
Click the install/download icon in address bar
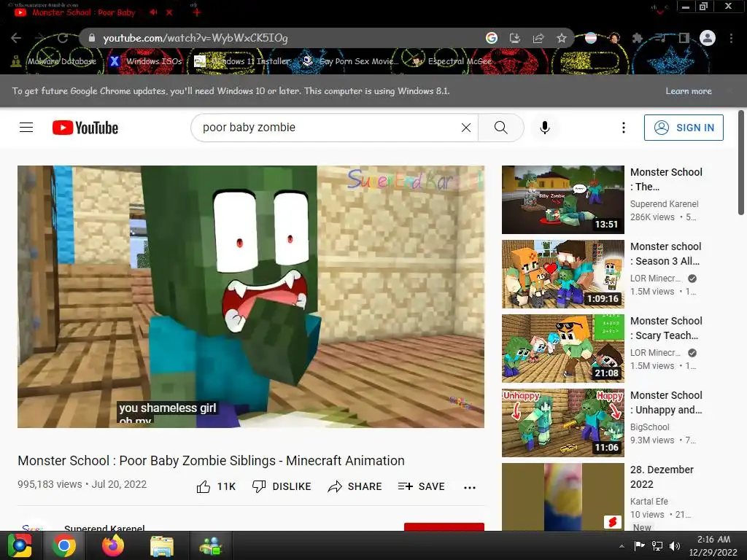click(x=514, y=38)
